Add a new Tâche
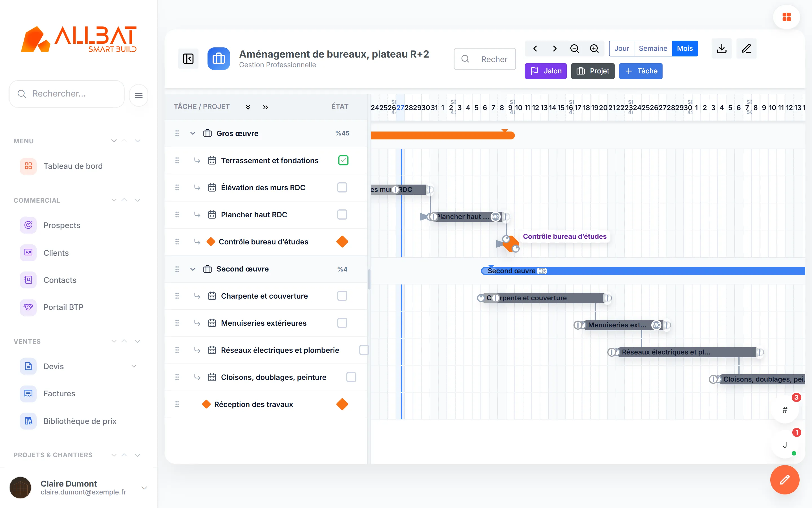Image resolution: width=812 pixels, height=508 pixels. coord(641,71)
